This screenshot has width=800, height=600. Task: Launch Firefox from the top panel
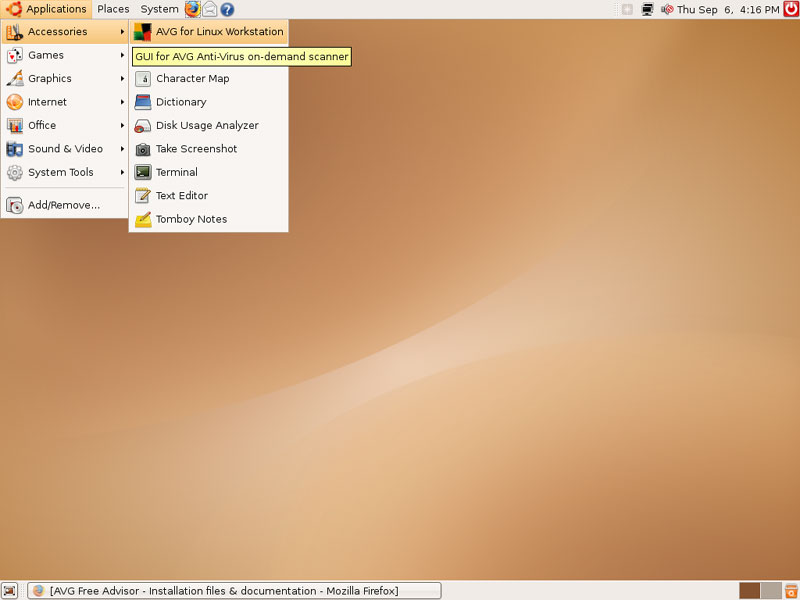[192, 9]
